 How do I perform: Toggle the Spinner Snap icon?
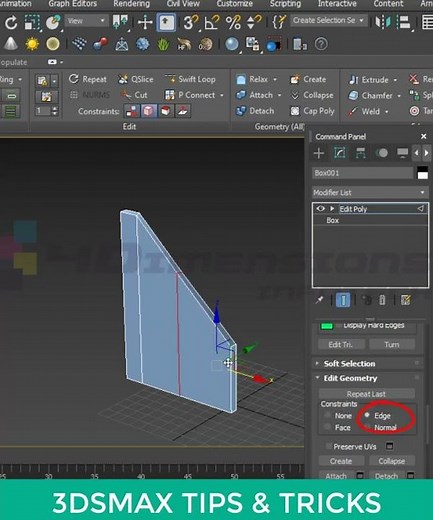point(253,23)
